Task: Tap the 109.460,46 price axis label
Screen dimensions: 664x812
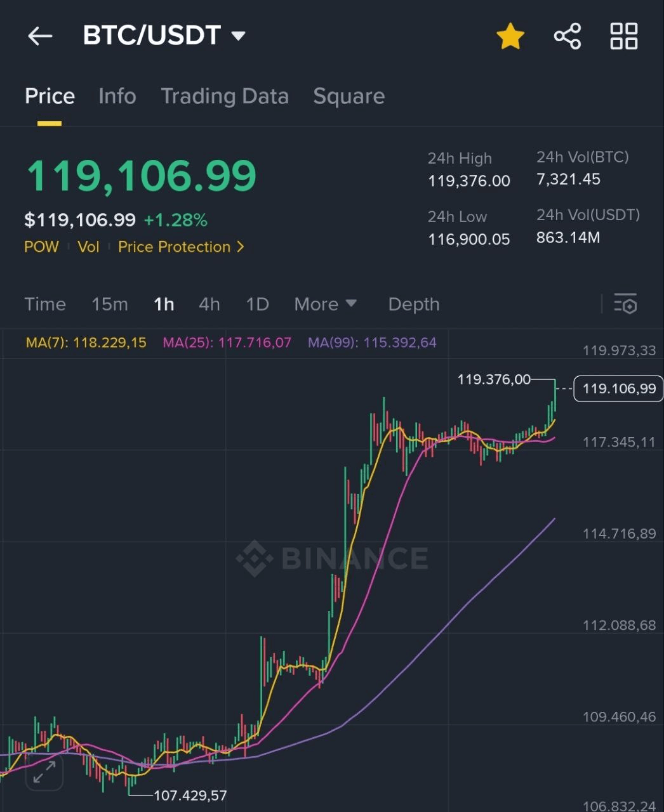Action: 619,717
